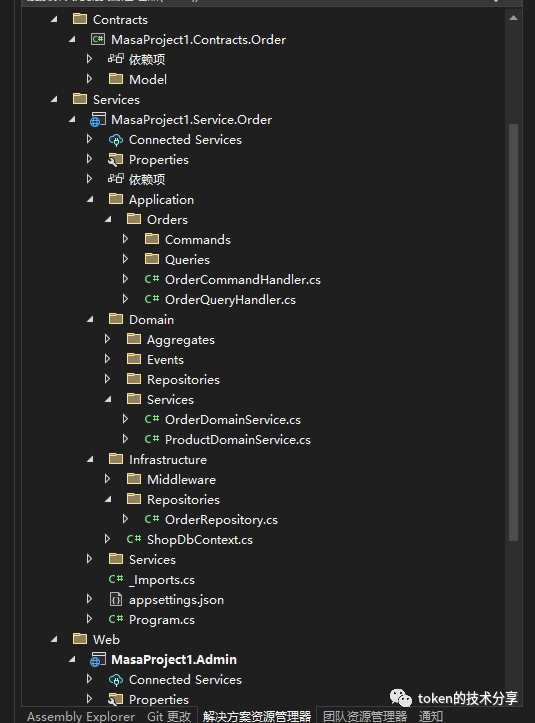
Task: Expand the OrderRepository.cs file node
Action: pyautogui.click(x=125, y=519)
